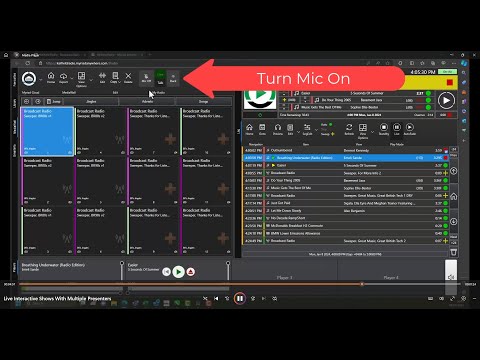The height and width of the screenshot is (360, 480).
Task: Click the round cloud logo at top left
Action: coord(29,79)
